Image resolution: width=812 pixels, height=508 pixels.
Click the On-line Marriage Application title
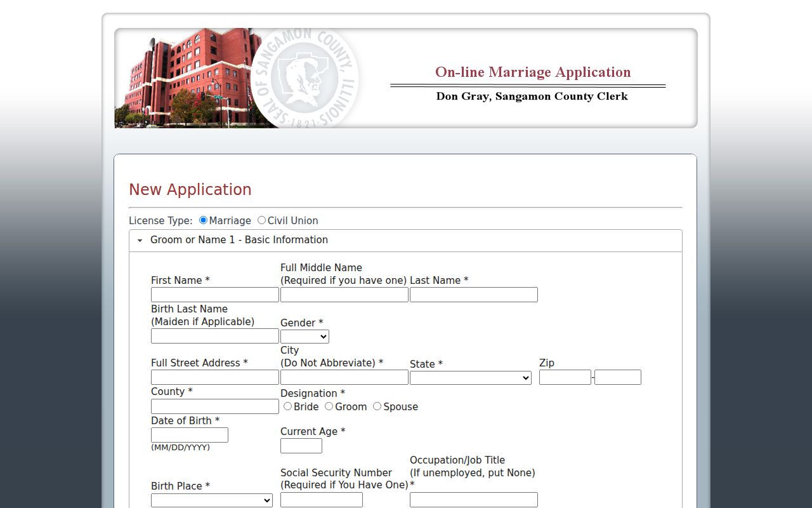tap(533, 72)
